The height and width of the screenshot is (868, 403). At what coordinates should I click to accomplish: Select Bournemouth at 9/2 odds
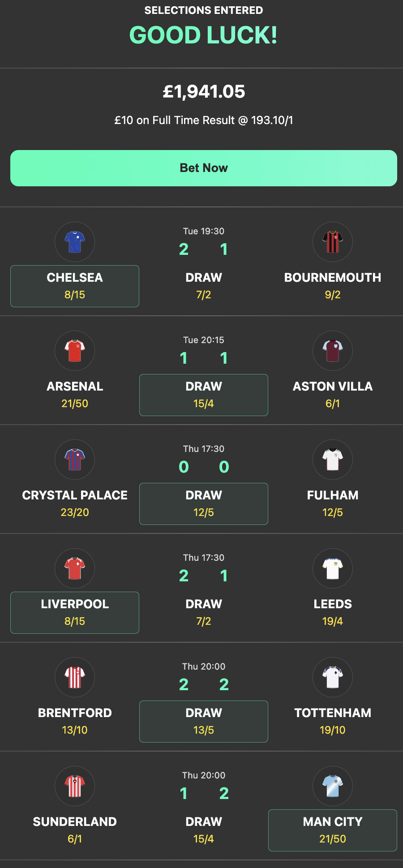tap(332, 286)
